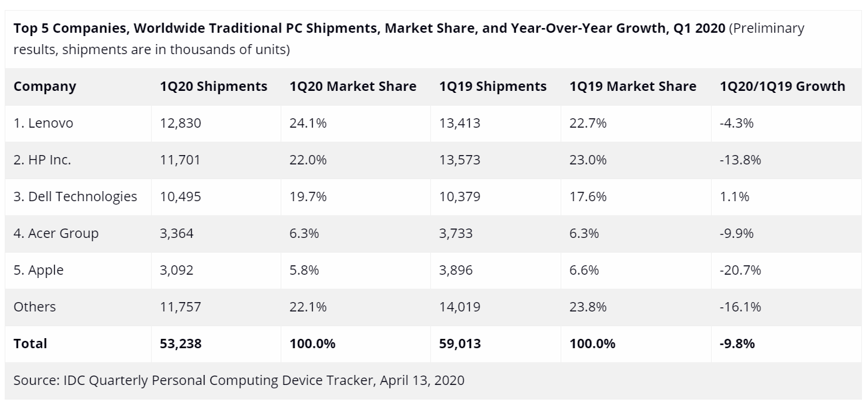Screen dimensions: 868x403
Task: Click Apple's -20.7% growth value
Action: coord(740,270)
